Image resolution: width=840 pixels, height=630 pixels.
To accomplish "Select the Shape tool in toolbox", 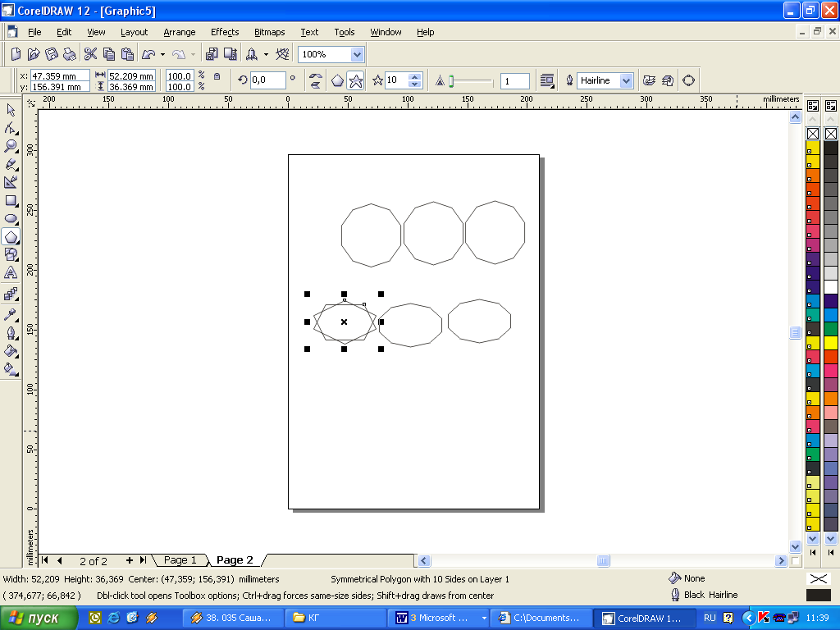I will click(11, 128).
